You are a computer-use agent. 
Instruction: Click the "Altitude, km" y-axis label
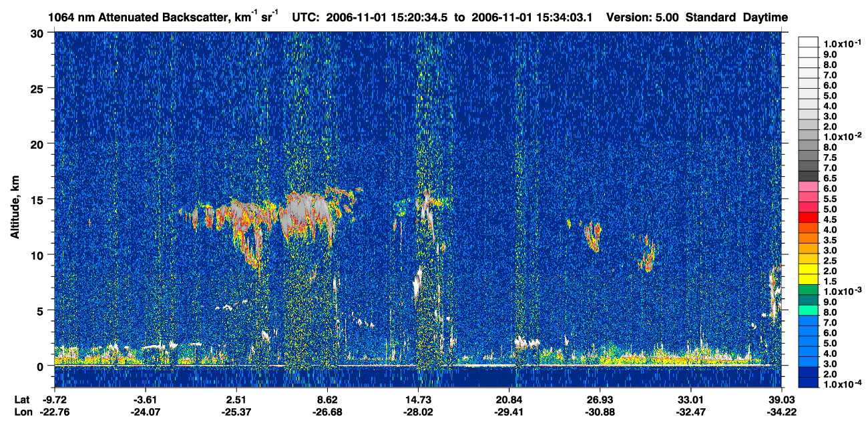coord(15,208)
